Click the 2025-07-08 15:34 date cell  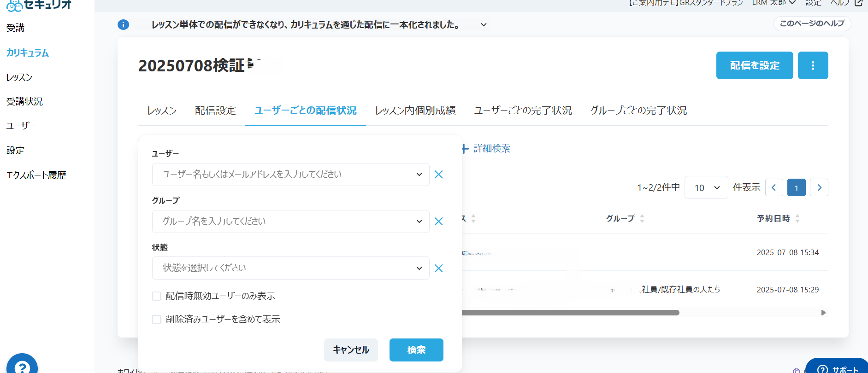(787, 252)
